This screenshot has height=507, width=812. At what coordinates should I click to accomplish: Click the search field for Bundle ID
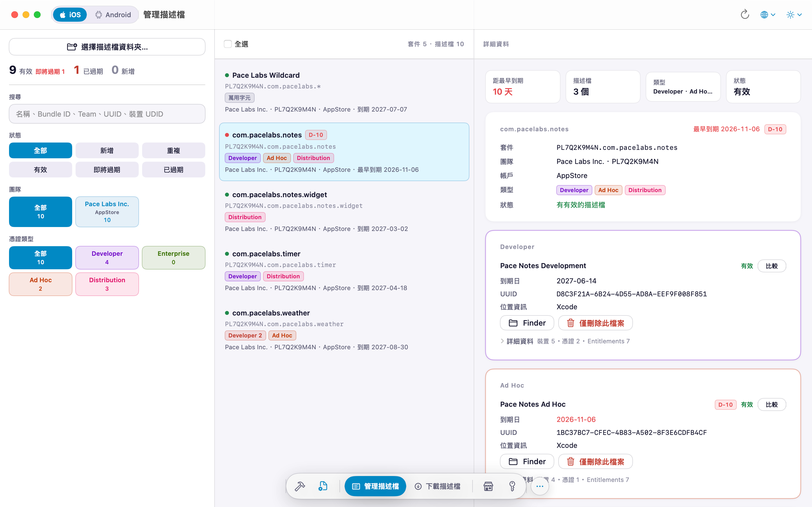(x=107, y=114)
